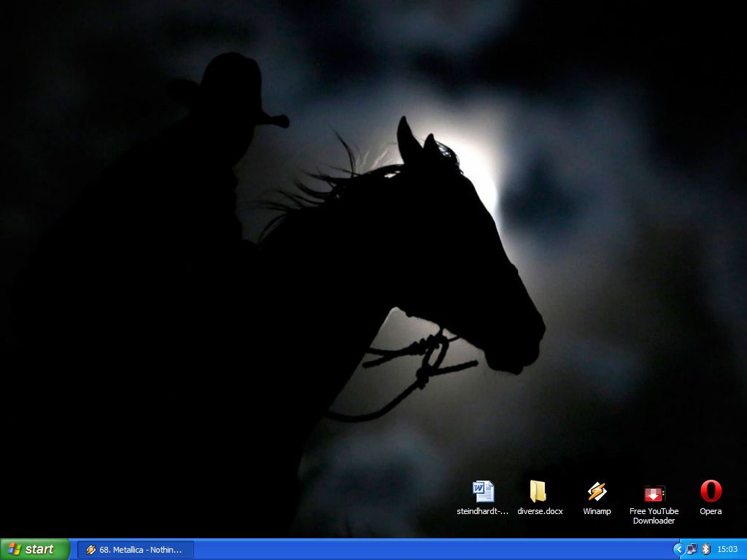This screenshot has width=747, height=560.
Task: Open the Bluetooth tray icon
Action: coord(706,550)
